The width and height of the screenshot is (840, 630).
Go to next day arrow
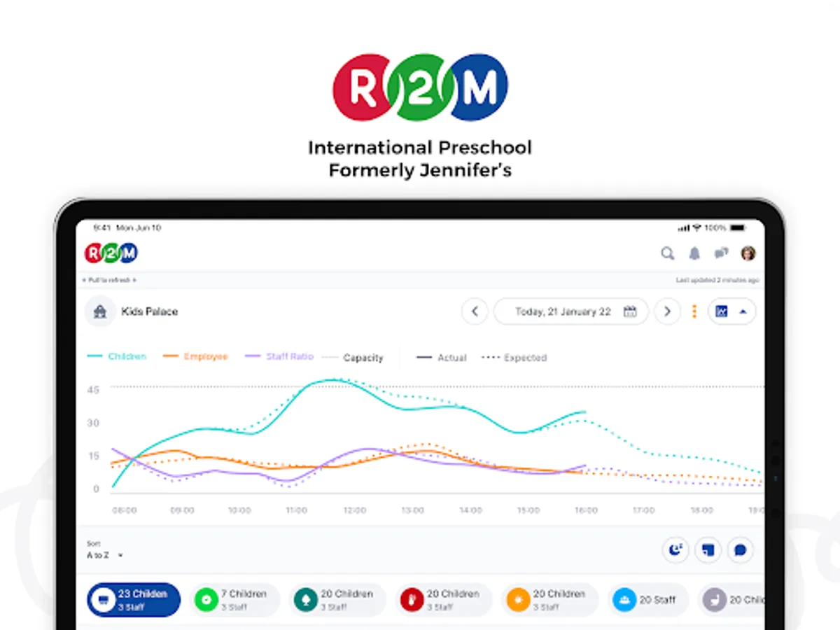click(x=667, y=311)
